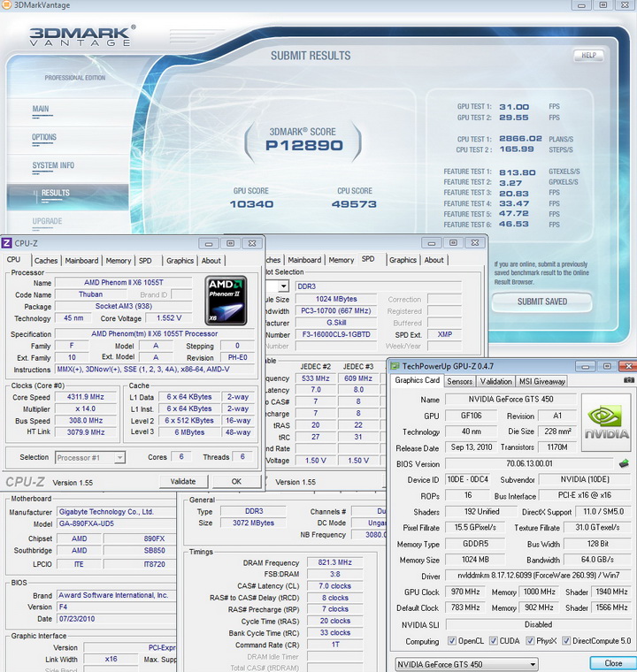Open the Sensors tab in GPU-Z

click(459, 381)
